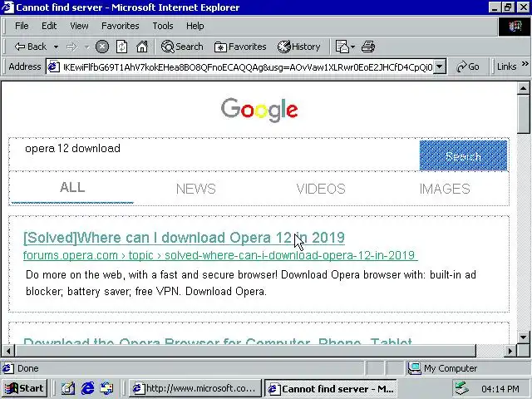Open the Edit menu
The height and width of the screenshot is (399, 532).
point(49,26)
